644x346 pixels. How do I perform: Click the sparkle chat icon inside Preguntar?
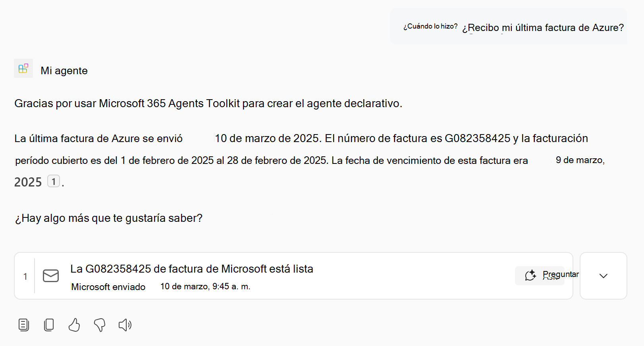[530, 275]
